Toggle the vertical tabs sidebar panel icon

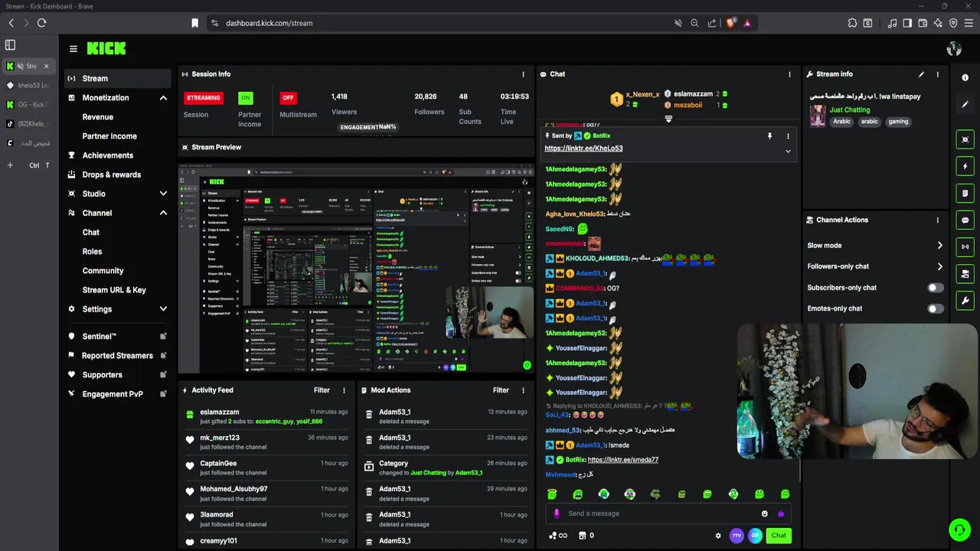click(x=10, y=45)
